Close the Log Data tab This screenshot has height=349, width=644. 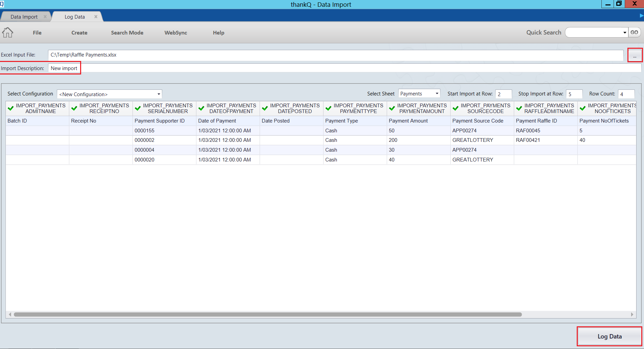coord(96,17)
